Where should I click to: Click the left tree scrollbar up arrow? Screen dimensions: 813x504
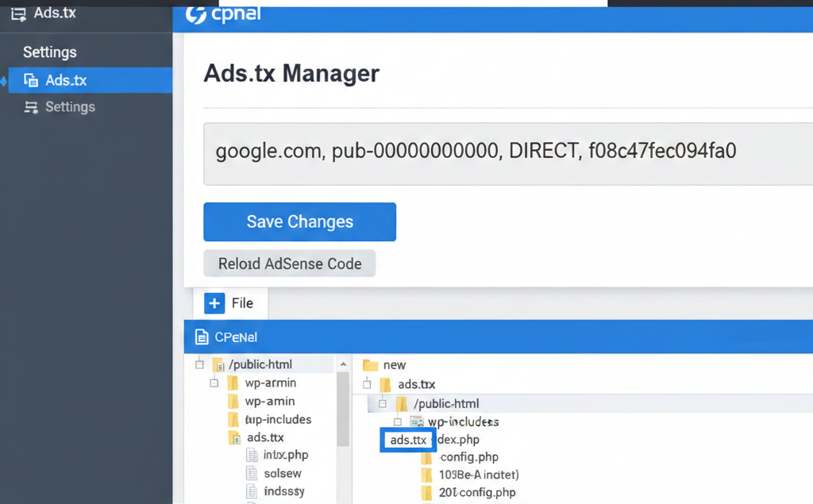tap(343, 365)
